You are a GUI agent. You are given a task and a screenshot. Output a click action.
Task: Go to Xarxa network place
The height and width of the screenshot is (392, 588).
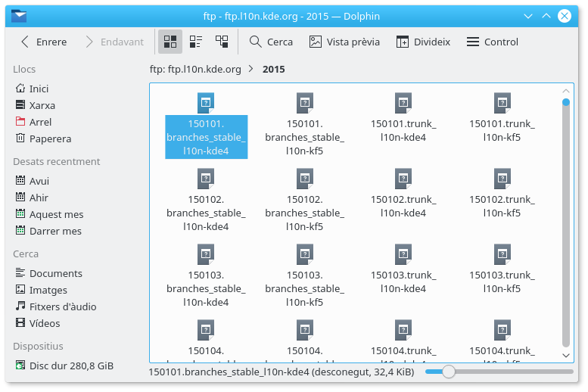[x=42, y=105]
